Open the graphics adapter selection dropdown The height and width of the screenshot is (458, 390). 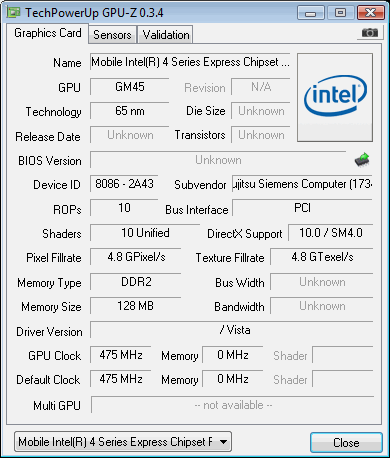pos(123,442)
